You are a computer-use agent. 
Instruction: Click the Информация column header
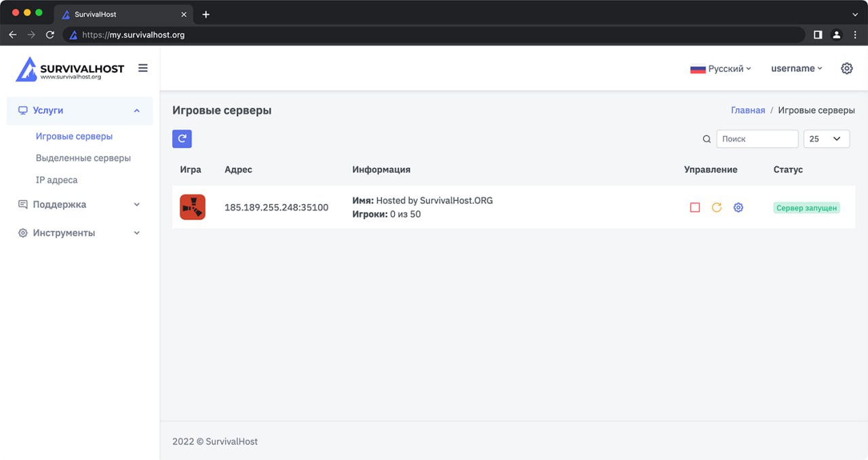pyautogui.click(x=381, y=169)
